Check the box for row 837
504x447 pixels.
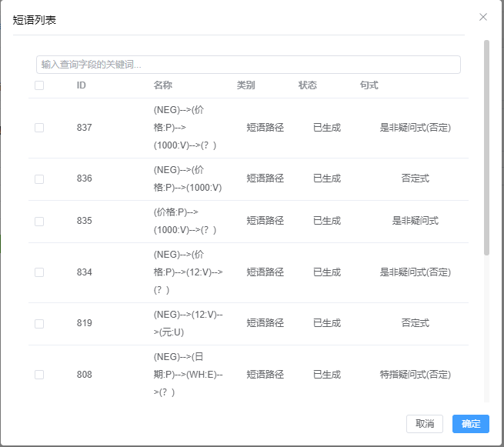click(39, 128)
